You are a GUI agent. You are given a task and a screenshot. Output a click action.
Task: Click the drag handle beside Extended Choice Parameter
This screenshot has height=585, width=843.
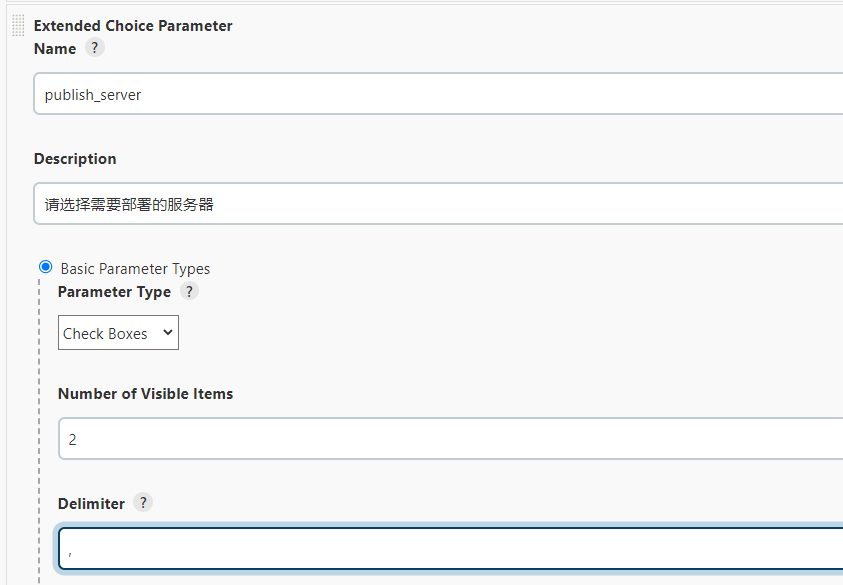pos(18,28)
